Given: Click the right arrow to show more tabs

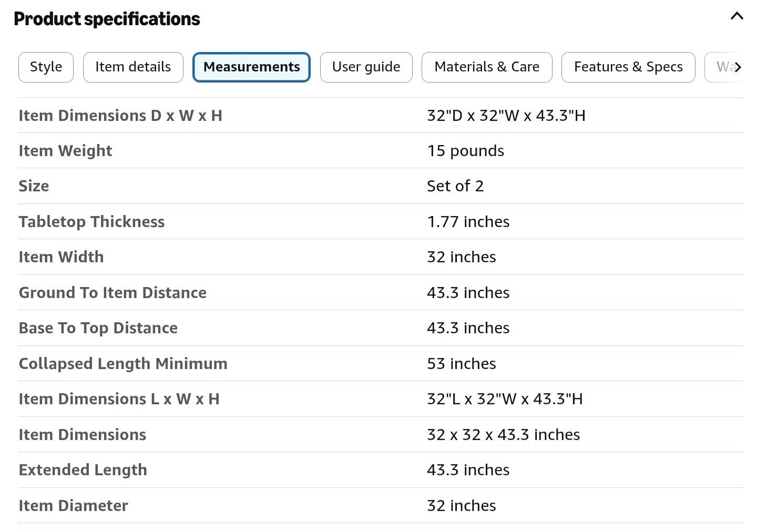Looking at the screenshot, I should click(738, 67).
